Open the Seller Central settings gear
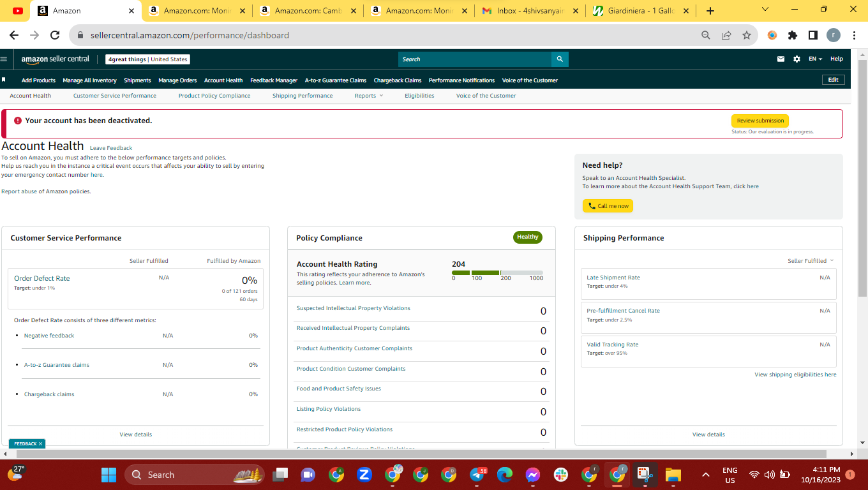This screenshot has height=490, width=868. click(x=797, y=59)
